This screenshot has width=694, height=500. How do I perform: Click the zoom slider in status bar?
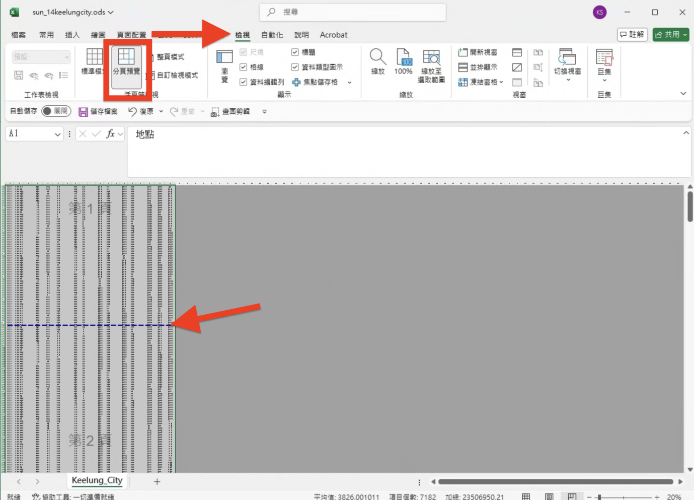tap(623, 497)
